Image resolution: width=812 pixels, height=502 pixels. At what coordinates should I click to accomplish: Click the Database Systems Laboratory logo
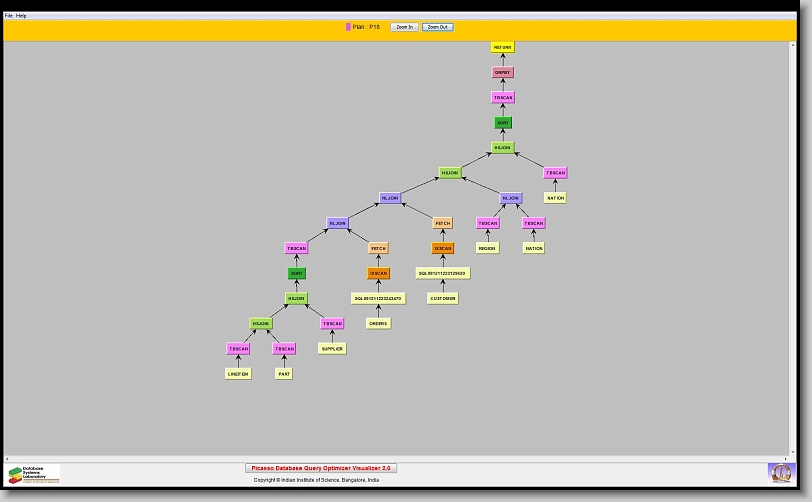[34, 474]
